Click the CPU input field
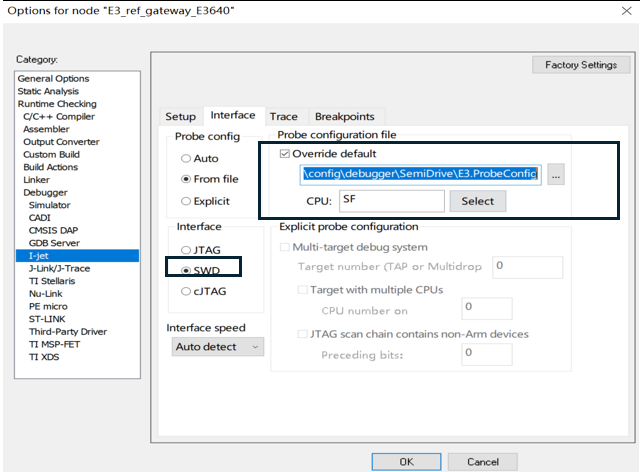The width and height of the screenshot is (640, 472). (391, 201)
